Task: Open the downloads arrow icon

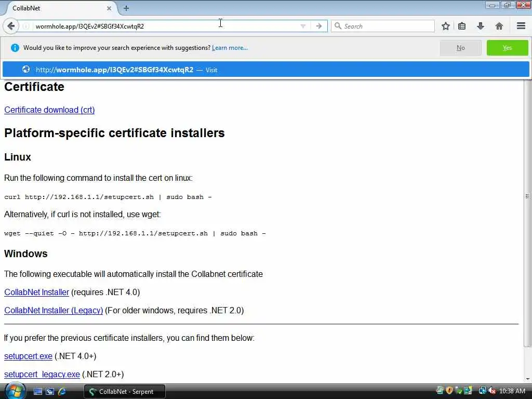Action: click(x=481, y=26)
